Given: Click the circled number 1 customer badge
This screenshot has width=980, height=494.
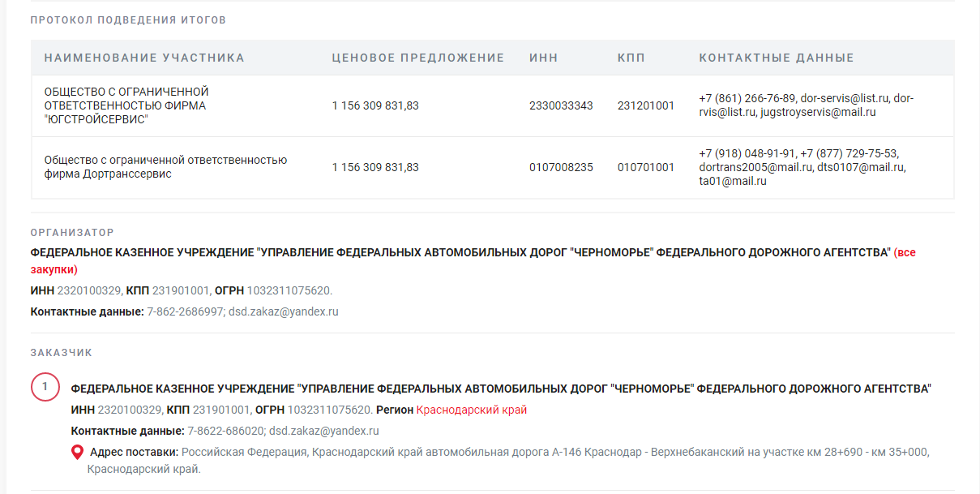Looking at the screenshot, I should coord(45,387).
